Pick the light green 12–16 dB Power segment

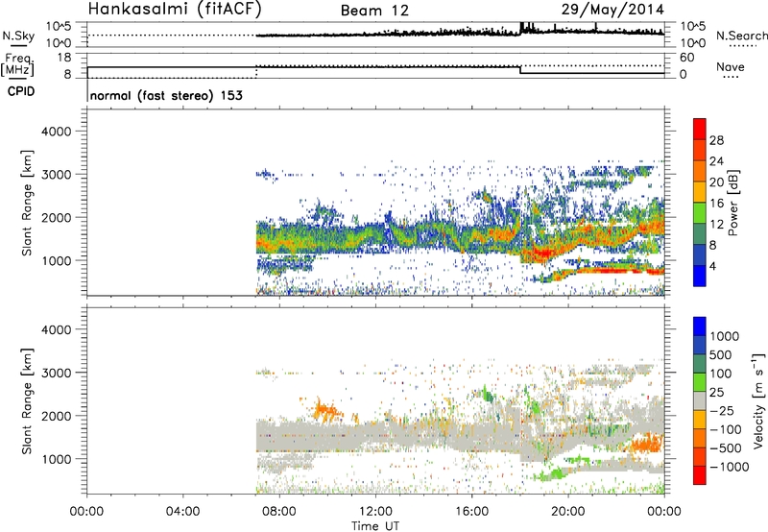[x=700, y=213]
